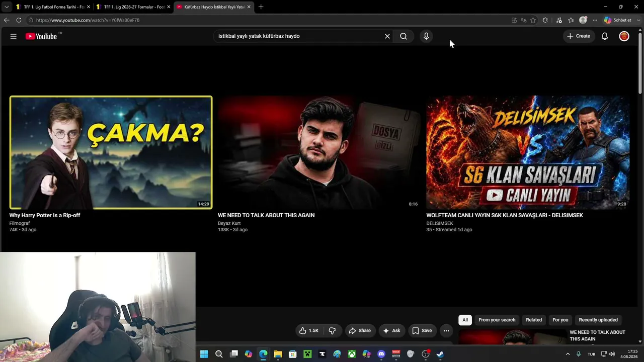The height and width of the screenshot is (362, 644).
Task: Like the video with 1.5K likes
Action: click(308, 331)
